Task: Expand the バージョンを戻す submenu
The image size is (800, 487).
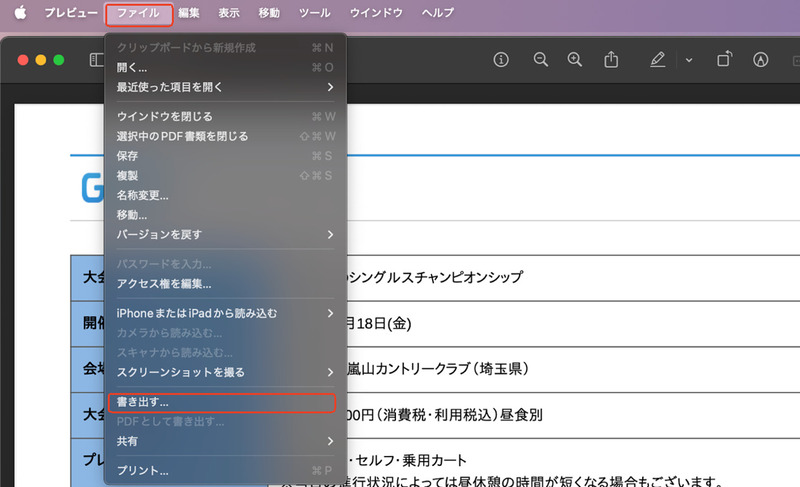Action: (x=225, y=234)
